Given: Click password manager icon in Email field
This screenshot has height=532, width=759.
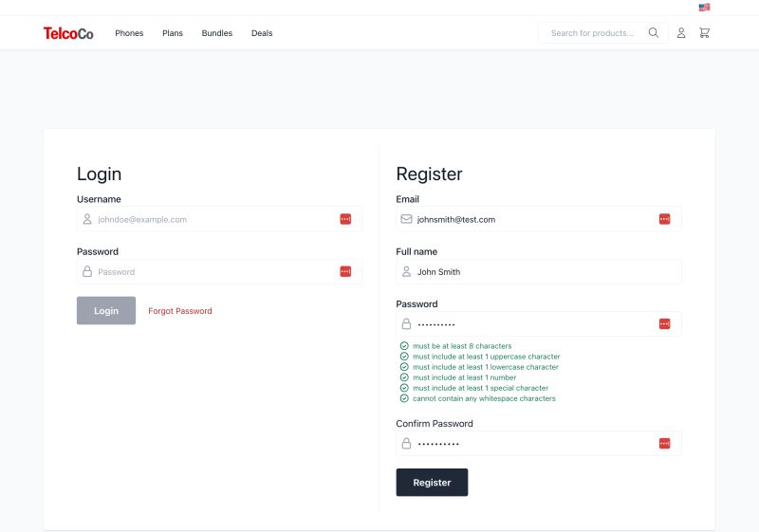Looking at the screenshot, I should [x=665, y=219].
